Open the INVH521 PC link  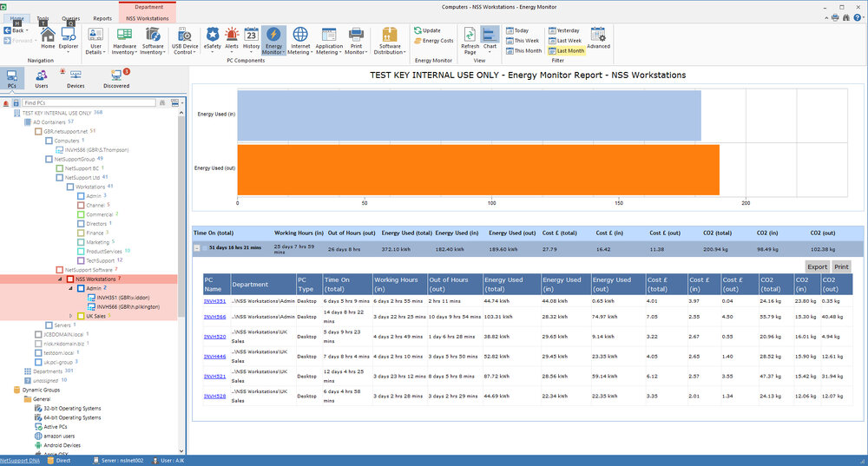pyautogui.click(x=214, y=377)
